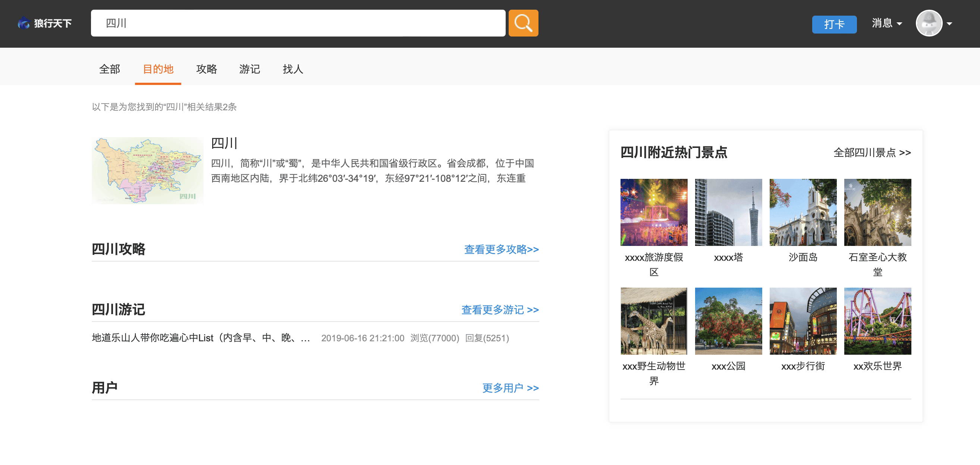Open 查看更多攻略 link
Image resolution: width=980 pixels, height=465 pixels.
[501, 249]
